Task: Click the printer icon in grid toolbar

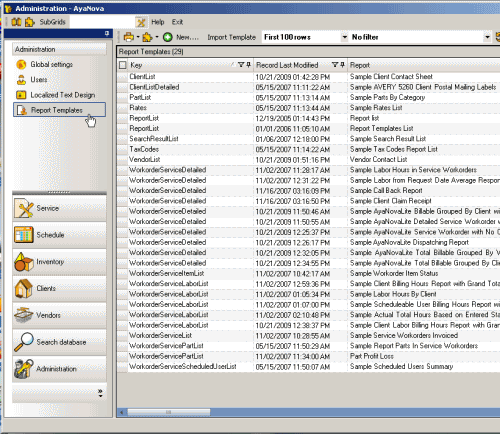Action: point(129,37)
